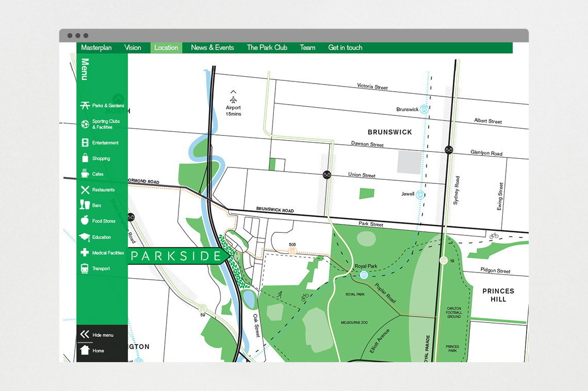This screenshot has height=391, width=588.
Task: Click the Jewell station marker on map
Action: [420, 194]
